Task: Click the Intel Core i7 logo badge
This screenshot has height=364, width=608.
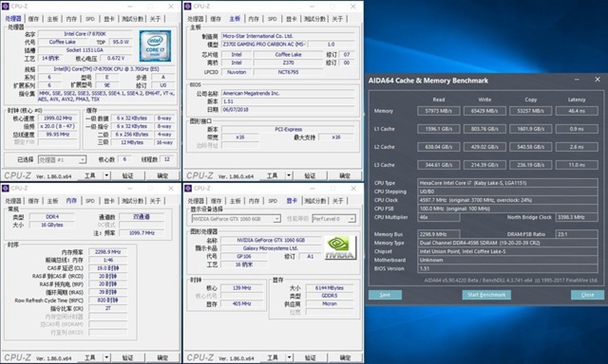Action: [155, 46]
